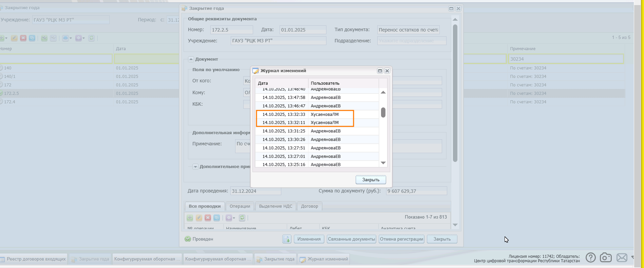Click the green post-document checkmark icon in the list toolbar
This screenshot has width=644, height=268.
(44, 38)
